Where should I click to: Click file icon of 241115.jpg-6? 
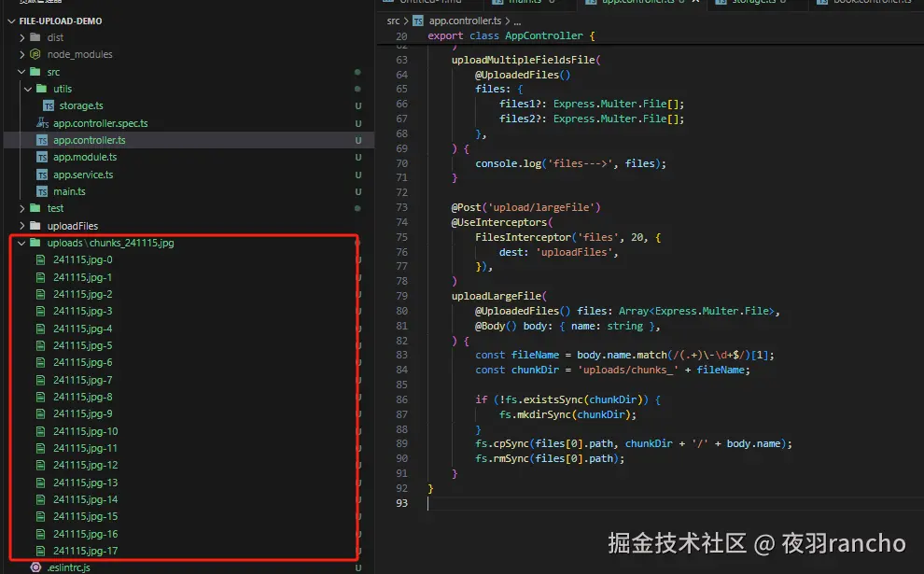tap(41, 362)
